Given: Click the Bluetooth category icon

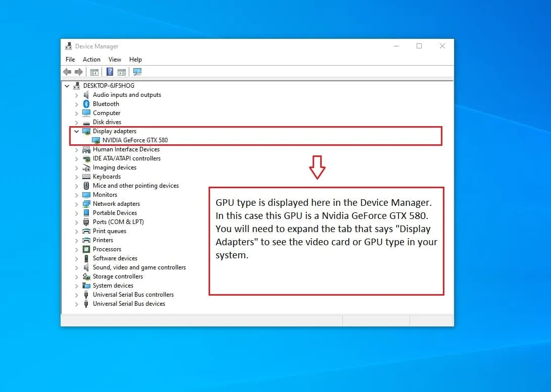Looking at the screenshot, I should pos(86,104).
